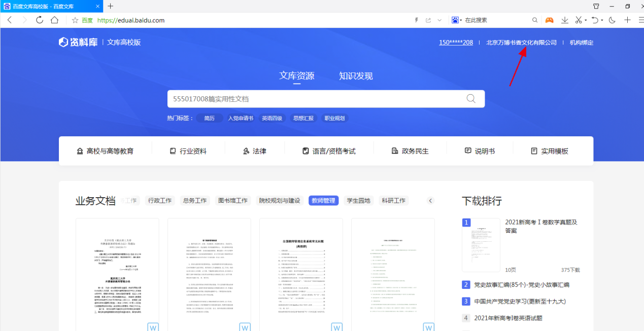Click the magnifier icon in the document search box

click(x=471, y=99)
